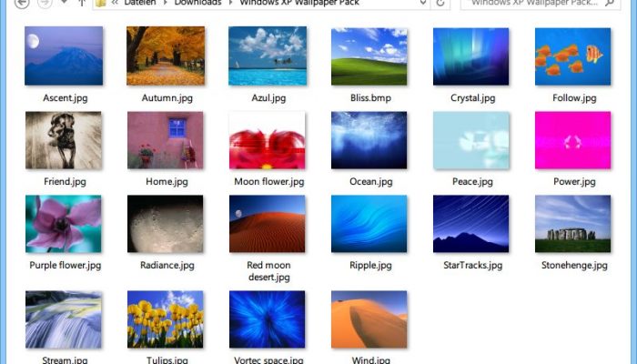Navigate to the Downloads breadcrumb

coord(197,3)
